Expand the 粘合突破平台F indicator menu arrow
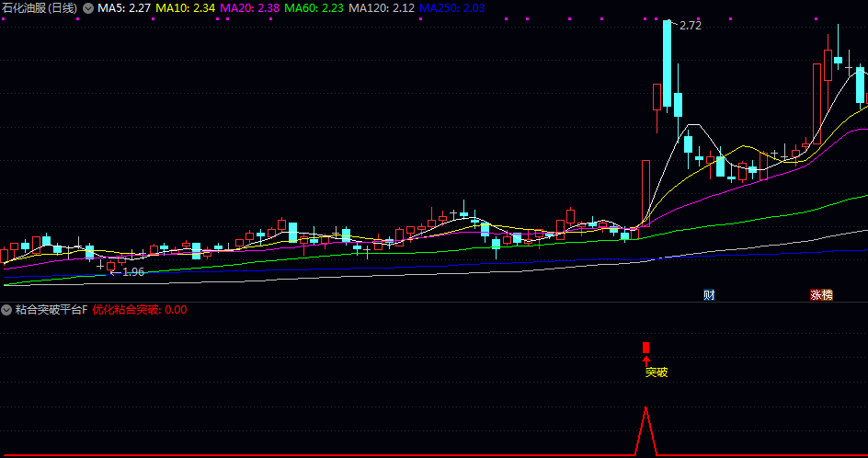The height and width of the screenshot is (458, 868). point(6,310)
